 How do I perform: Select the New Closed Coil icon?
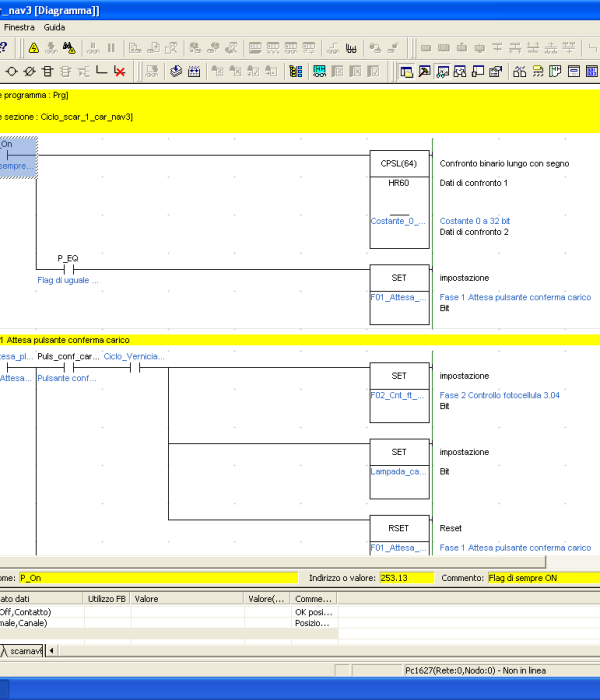pos(29,71)
